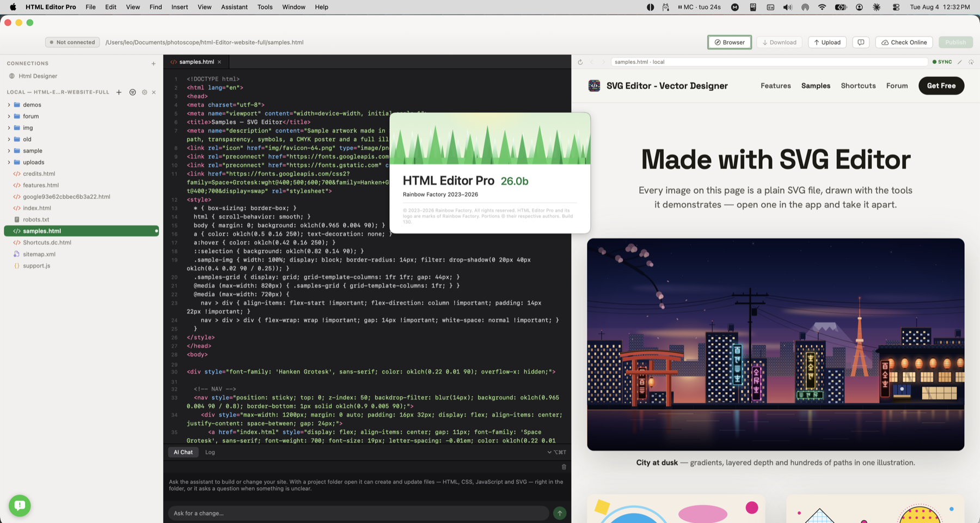Open credits.html in the file tree
The image size is (980, 523).
(x=82, y=174)
